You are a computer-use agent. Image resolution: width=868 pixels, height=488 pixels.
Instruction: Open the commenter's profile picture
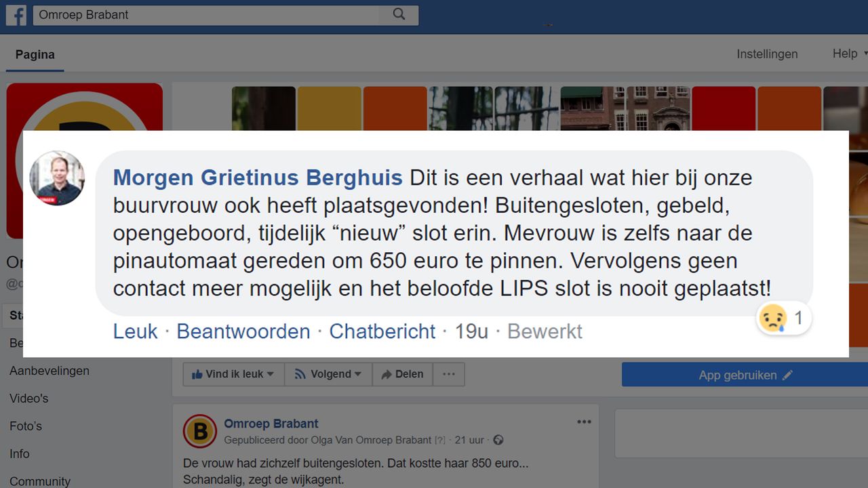coord(57,178)
